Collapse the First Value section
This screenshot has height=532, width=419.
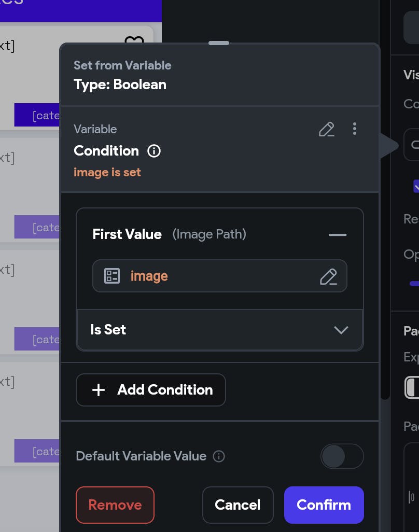338,234
